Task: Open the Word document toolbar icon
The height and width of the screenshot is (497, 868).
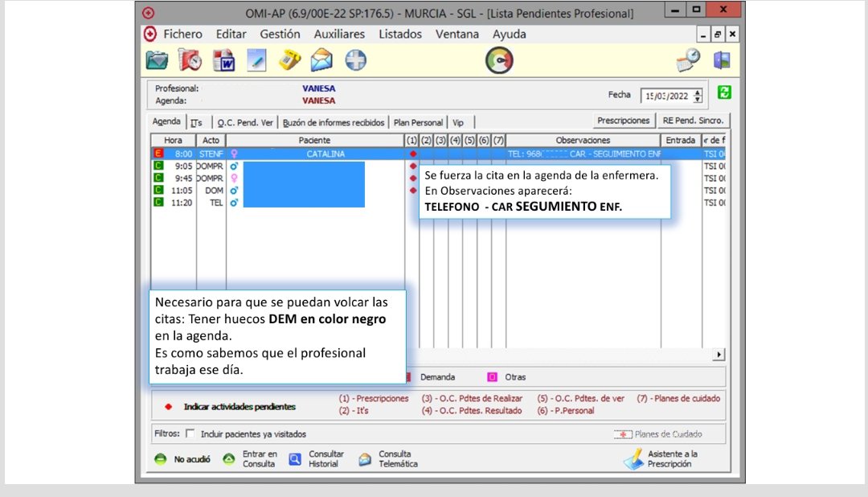Action: (223, 60)
